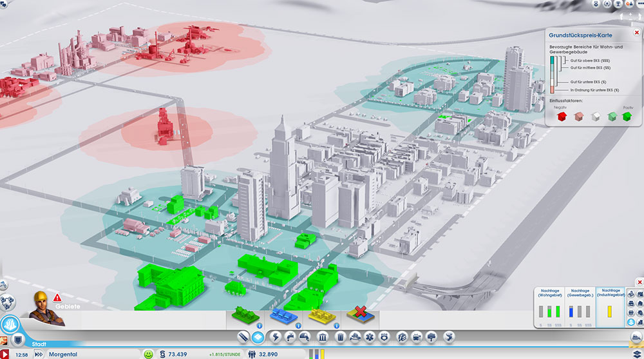Click the green happiness smiley face
Image resolution: width=644 pixels, height=359 pixels.
148,354
